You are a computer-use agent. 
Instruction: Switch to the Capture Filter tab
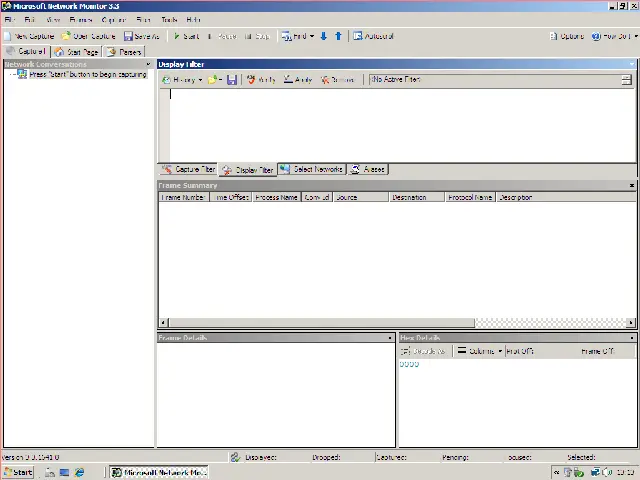tap(189, 169)
